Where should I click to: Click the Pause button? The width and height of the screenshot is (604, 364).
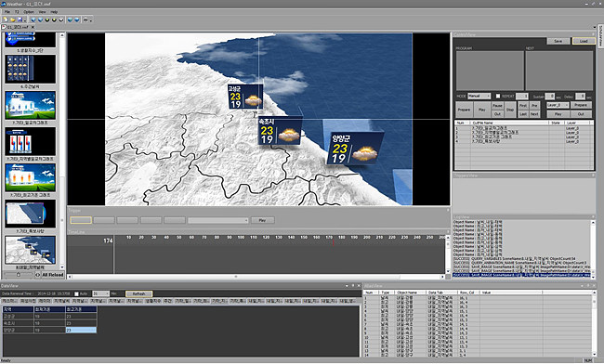(x=497, y=106)
